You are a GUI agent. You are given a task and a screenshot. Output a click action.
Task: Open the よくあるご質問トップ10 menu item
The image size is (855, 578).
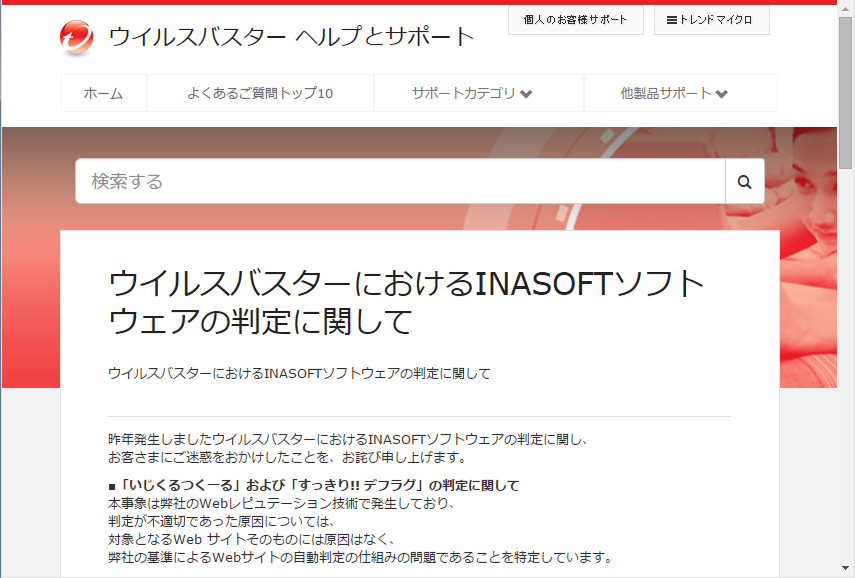[x=260, y=92]
